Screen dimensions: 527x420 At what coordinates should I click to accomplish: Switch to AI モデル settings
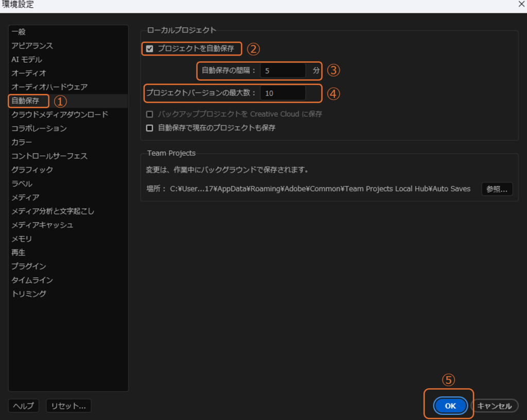point(27,60)
